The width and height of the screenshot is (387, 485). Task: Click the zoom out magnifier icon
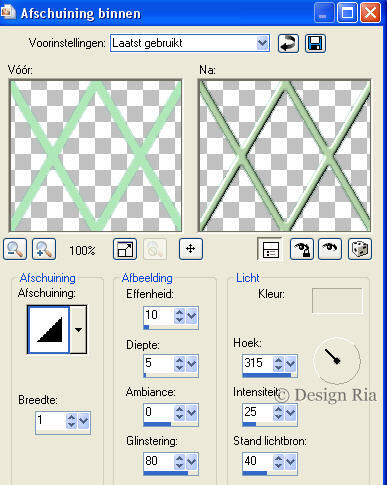click(15, 249)
